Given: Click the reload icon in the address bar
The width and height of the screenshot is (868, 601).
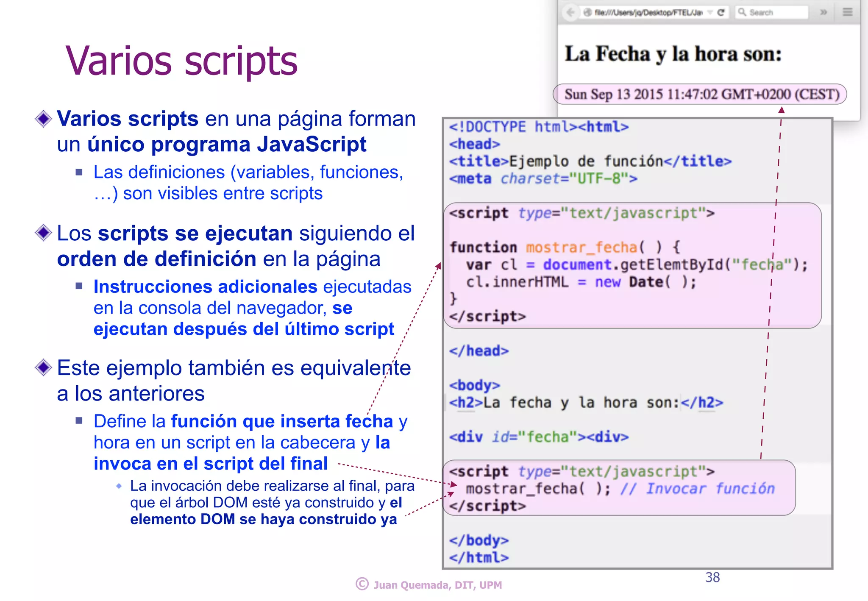Looking at the screenshot, I should click(721, 12).
